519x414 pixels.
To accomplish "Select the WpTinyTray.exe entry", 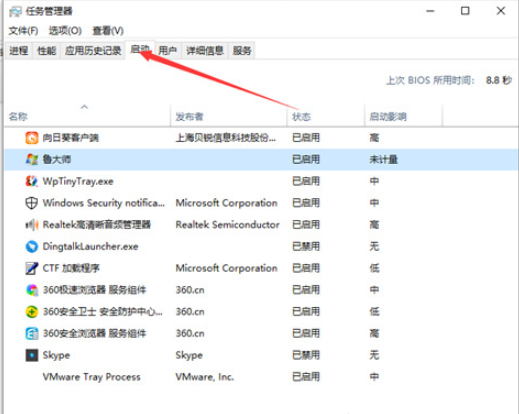I will point(78,181).
